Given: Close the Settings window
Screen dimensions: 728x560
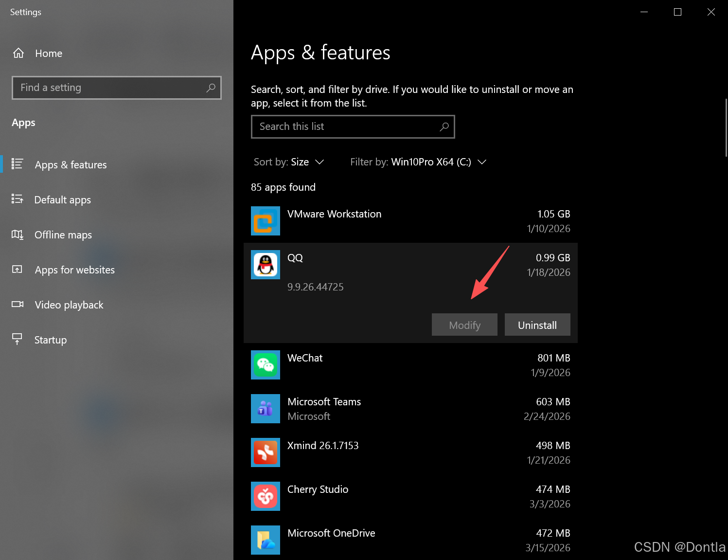Looking at the screenshot, I should pyautogui.click(x=711, y=12).
